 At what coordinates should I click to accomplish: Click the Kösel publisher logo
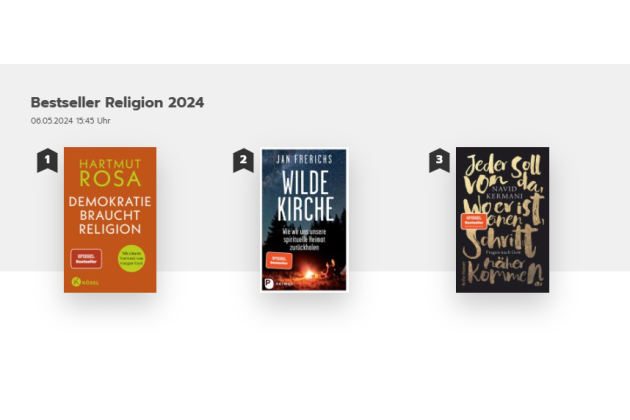tap(85, 282)
